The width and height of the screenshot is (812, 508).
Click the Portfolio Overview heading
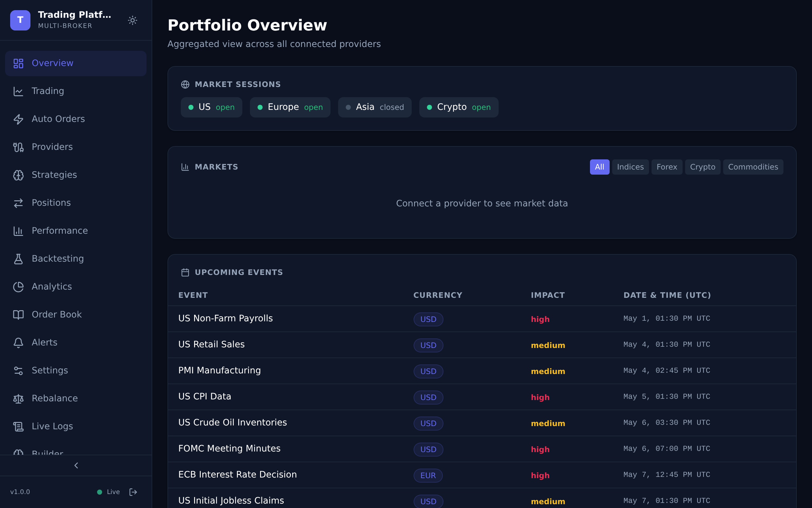pyautogui.click(x=247, y=25)
